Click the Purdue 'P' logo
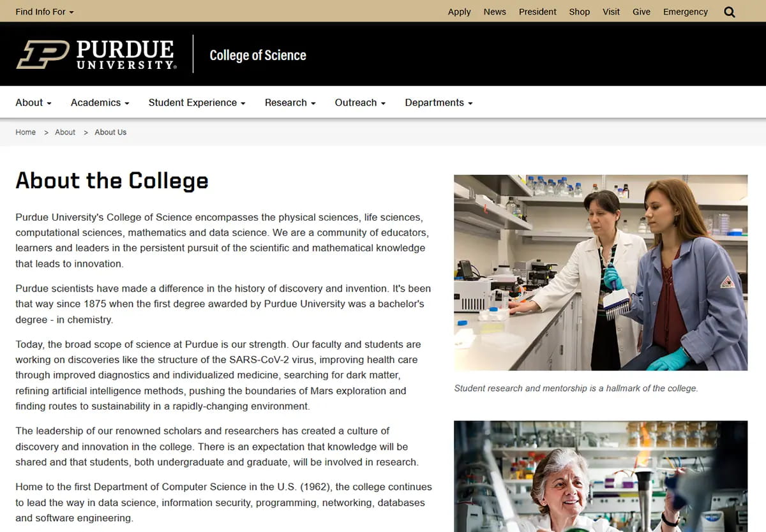The height and width of the screenshot is (532, 766). click(x=43, y=52)
